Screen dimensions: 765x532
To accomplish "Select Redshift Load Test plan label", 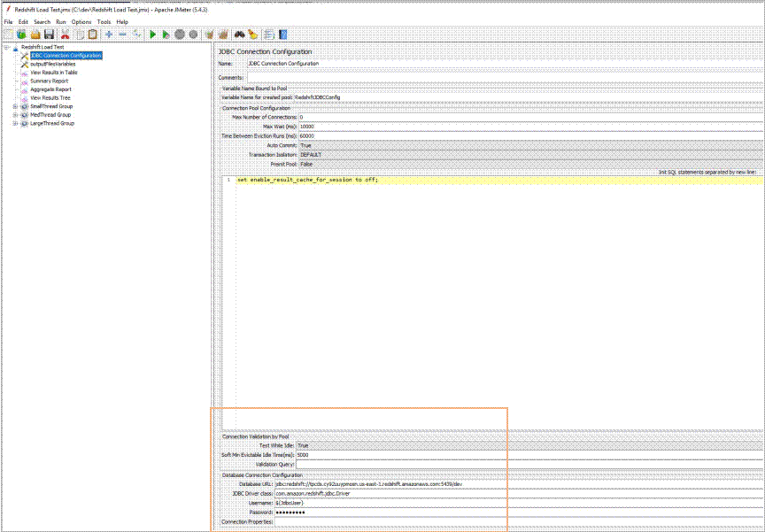I will (x=42, y=47).
